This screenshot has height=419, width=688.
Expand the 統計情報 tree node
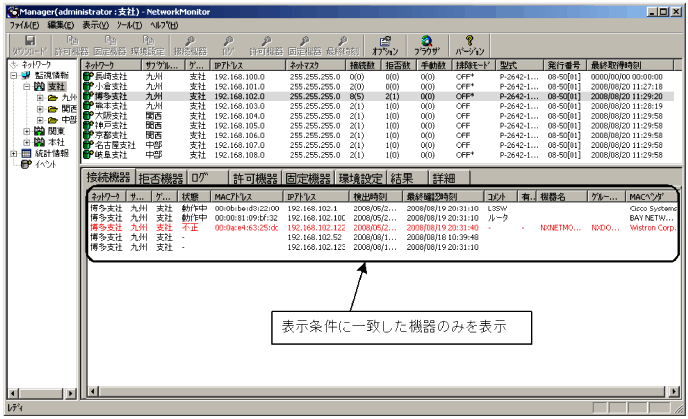pyautogui.click(x=14, y=153)
